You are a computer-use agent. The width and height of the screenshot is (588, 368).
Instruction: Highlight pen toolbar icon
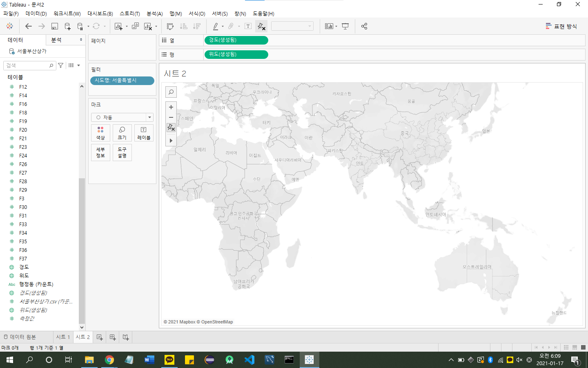coord(216,26)
